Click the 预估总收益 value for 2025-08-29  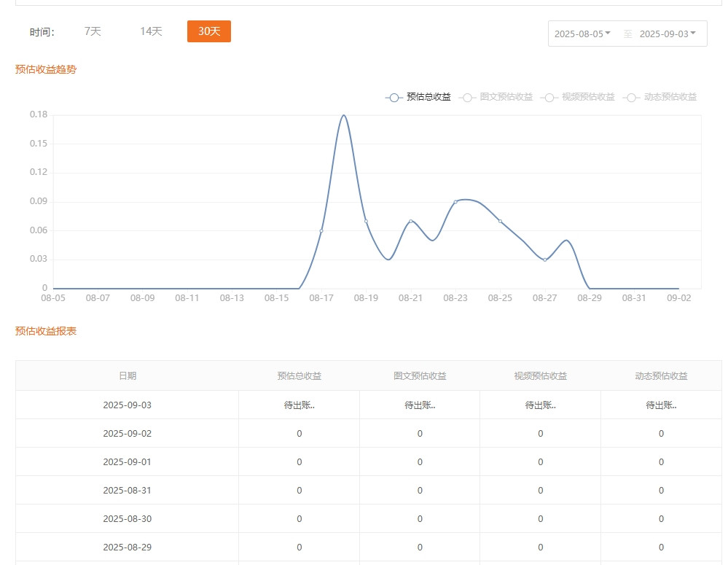(299, 547)
